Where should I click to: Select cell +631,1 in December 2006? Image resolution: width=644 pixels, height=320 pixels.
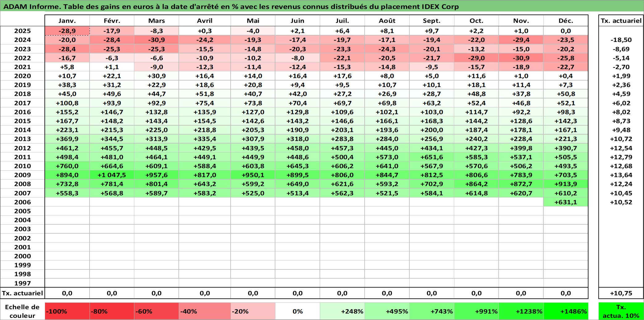[x=566, y=202]
